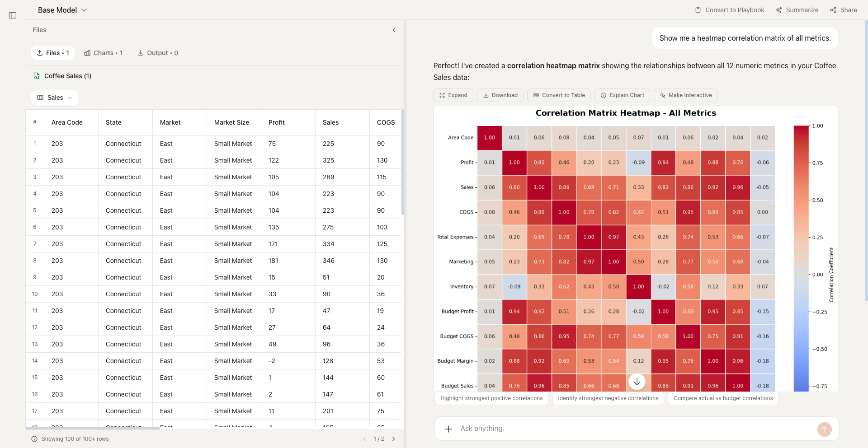
Task: Open the Base Model selector
Action: click(x=62, y=9)
